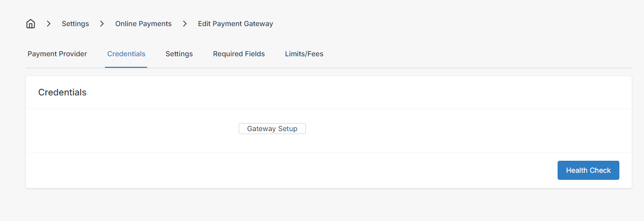Select the Edit Payment Gateway breadcrumb
The height and width of the screenshot is (221, 644).
(236, 24)
